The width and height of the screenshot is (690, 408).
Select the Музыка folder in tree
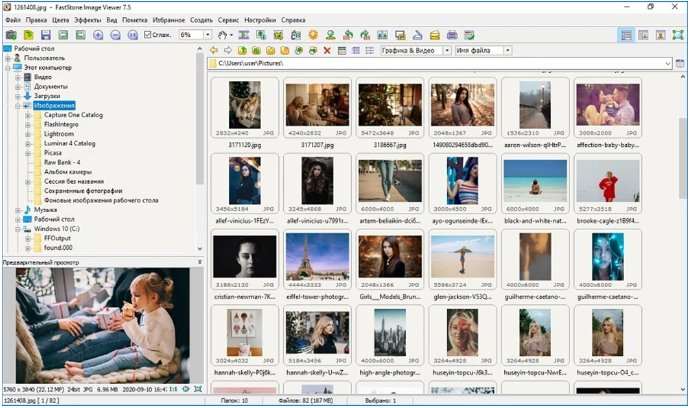(44, 209)
